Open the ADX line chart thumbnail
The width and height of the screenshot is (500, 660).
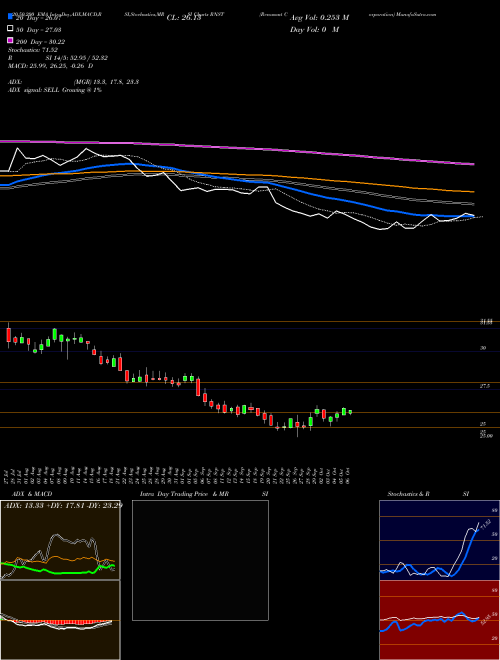pyautogui.click(x=60, y=540)
